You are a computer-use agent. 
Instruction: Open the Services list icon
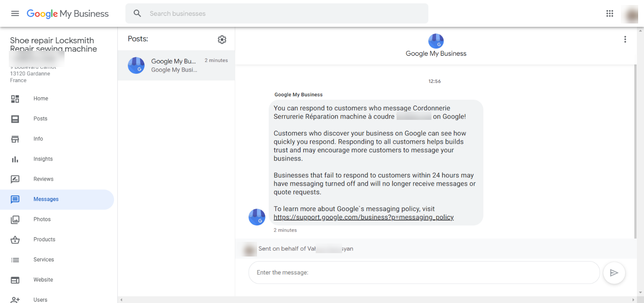point(15,259)
